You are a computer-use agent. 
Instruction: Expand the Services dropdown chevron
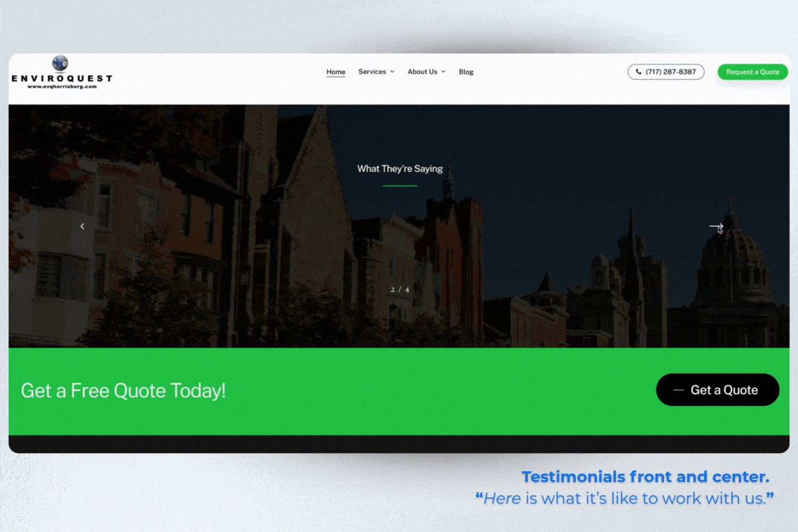click(x=392, y=72)
